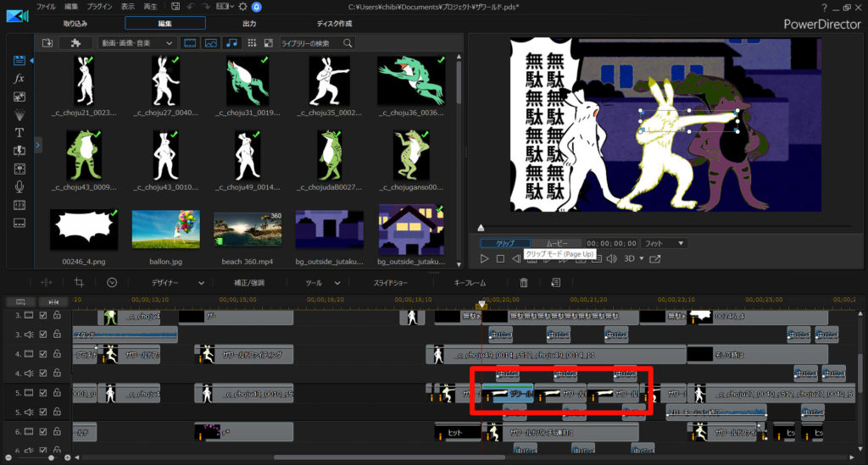The height and width of the screenshot is (465, 868).
Task: Open the 動画・画像・音楽 media type dropdown
Action: [x=136, y=42]
